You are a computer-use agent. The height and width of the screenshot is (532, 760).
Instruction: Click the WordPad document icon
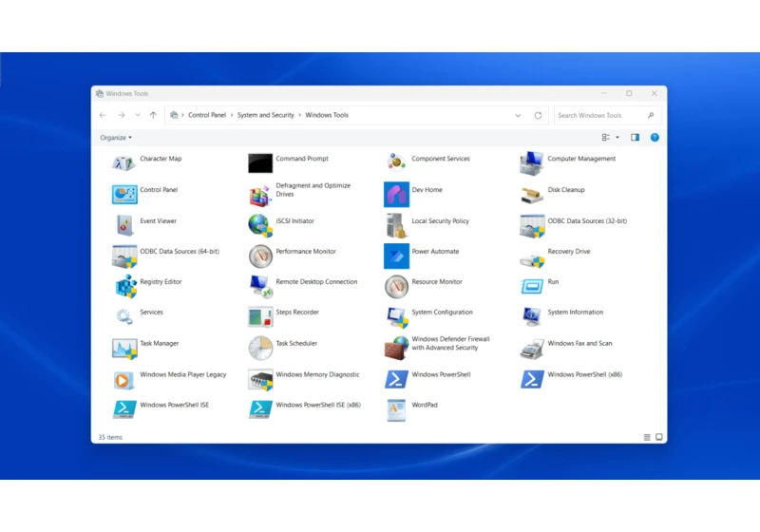[x=396, y=409]
